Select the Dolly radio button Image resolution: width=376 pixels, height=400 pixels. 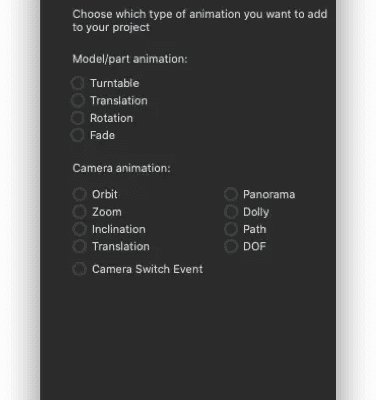[231, 212]
